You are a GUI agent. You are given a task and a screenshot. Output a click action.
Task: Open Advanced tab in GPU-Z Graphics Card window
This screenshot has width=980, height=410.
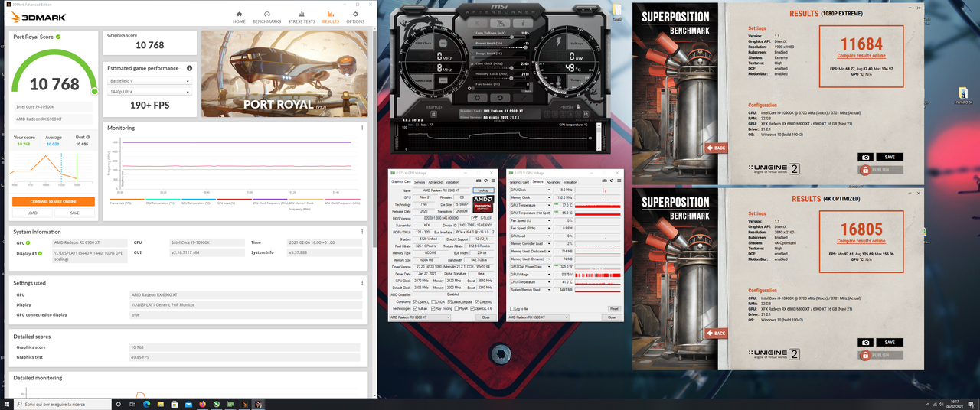(x=436, y=182)
